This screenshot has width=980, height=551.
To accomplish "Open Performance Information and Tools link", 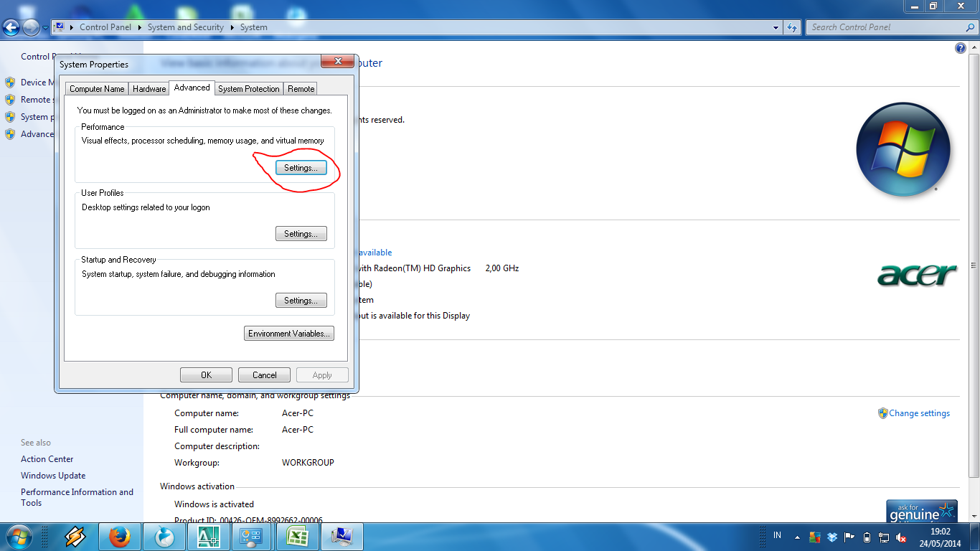I will [x=77, y=497].
